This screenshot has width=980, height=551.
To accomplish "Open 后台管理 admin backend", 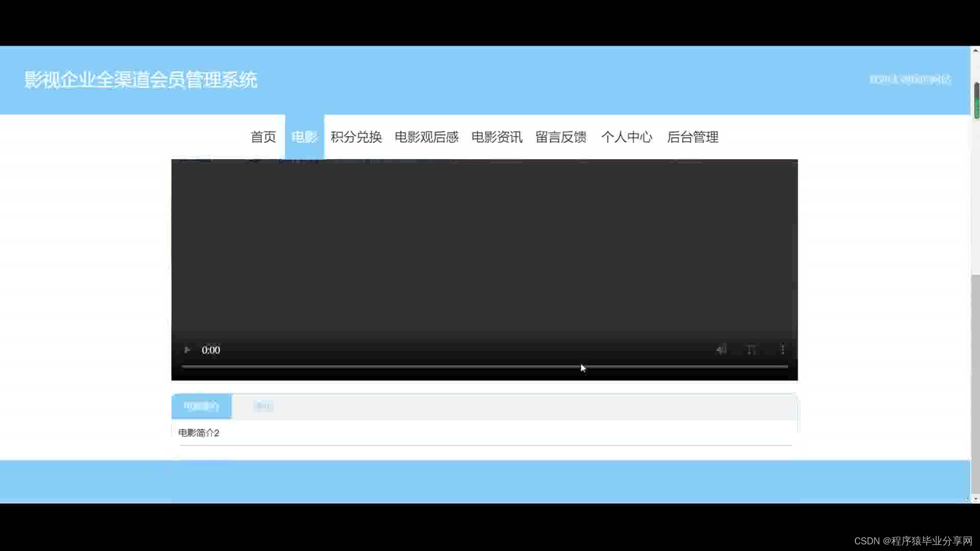I will coord(692,137).
